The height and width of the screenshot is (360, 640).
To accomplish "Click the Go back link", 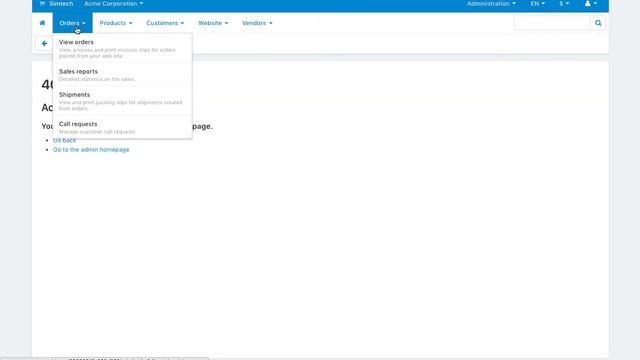I will coord(64,140).
